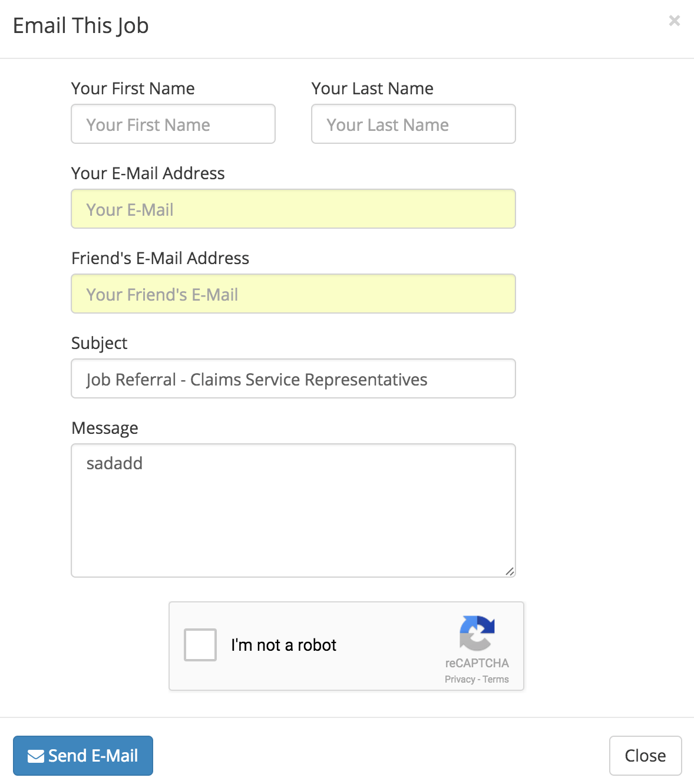Click the I'm not a robot text
The width and height of the screenshot is (694, 784).
pyautogui.click(x=283, y=645)
